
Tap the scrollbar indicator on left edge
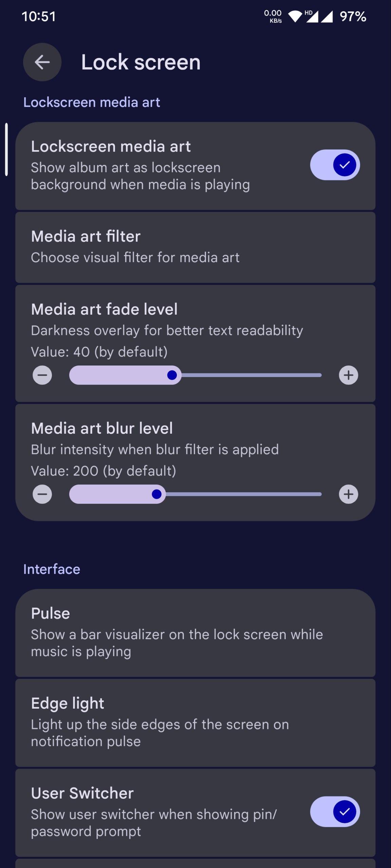coord(6,149)
